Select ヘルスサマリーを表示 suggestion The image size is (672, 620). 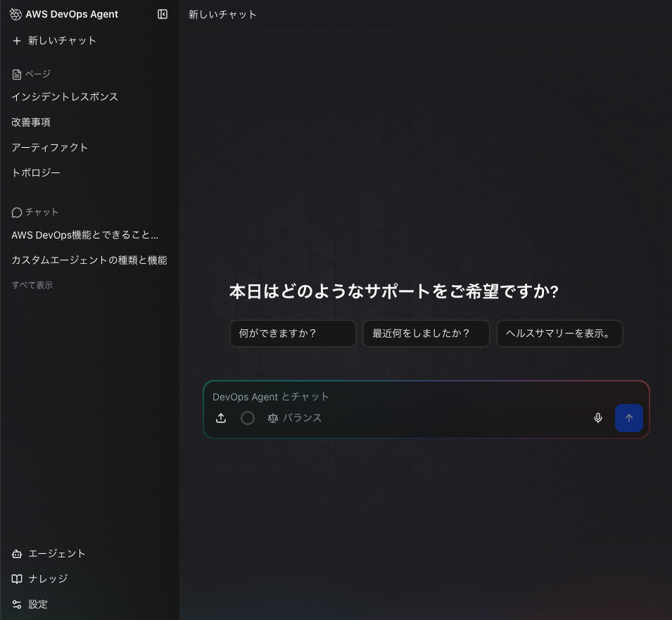559,334
